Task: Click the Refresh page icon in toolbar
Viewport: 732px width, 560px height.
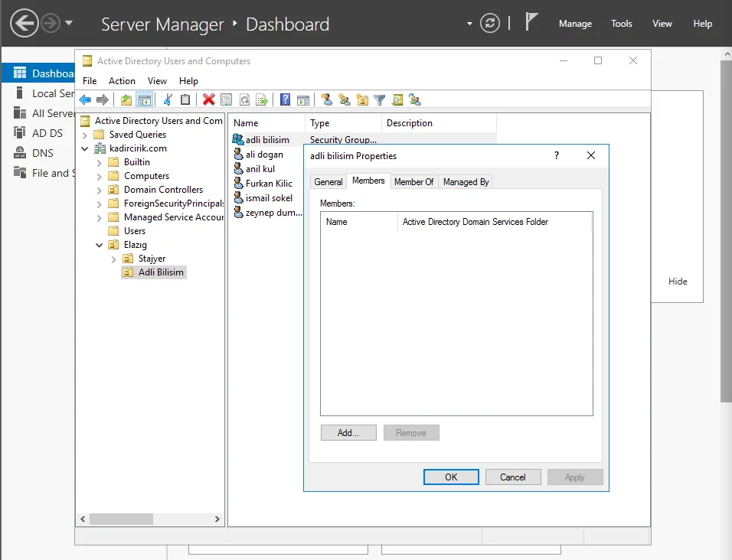Action: tap(244, 99)
